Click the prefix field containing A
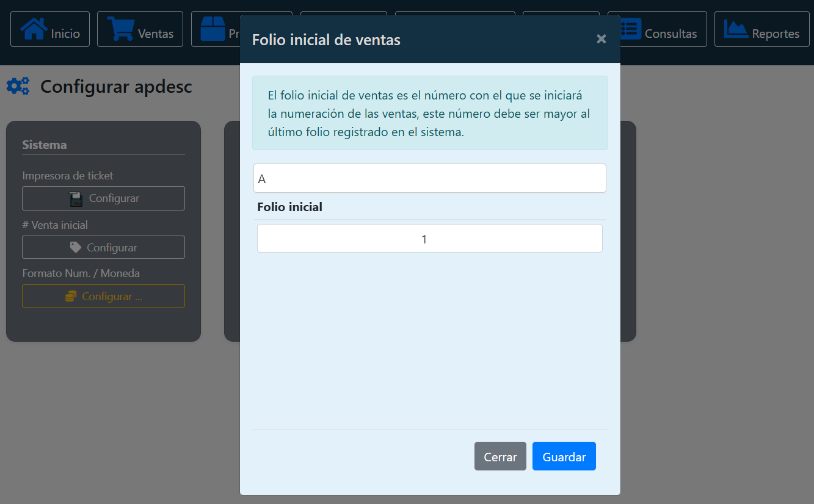The width and height of the screenshot is (814, 504). click(429, 178)
